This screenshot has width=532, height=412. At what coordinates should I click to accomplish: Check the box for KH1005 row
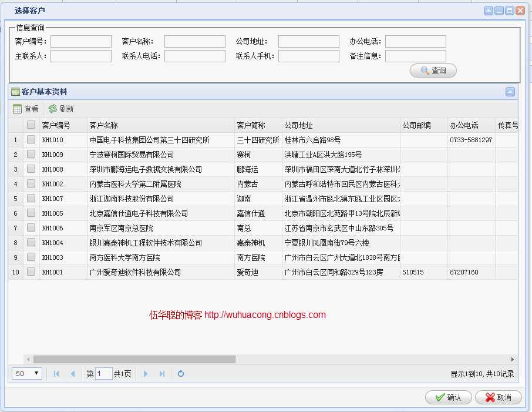point(31,213)
